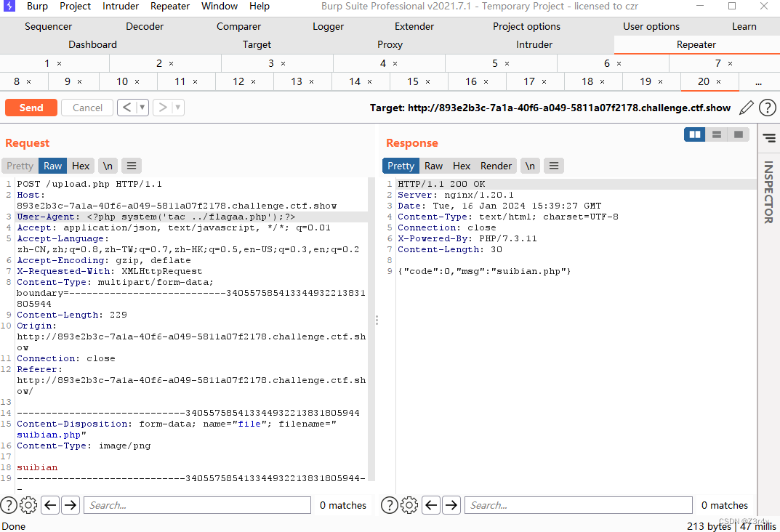780x532 pixels.
Task: Switch Response view to Pretty
Action: pos(401,166)
